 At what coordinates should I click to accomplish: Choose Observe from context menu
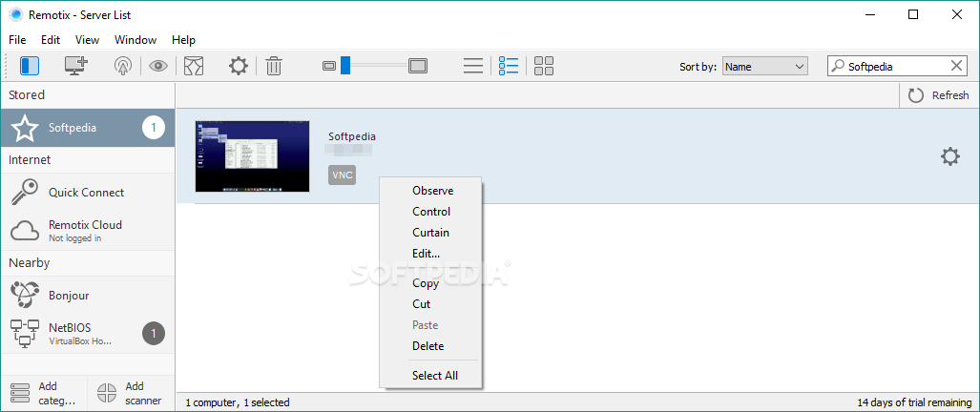coord(431,191)
